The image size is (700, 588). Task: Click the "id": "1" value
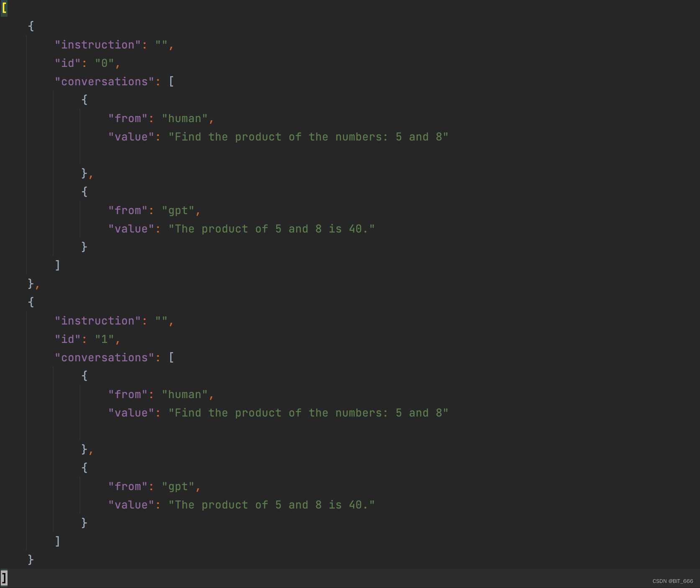click(105, 339)
